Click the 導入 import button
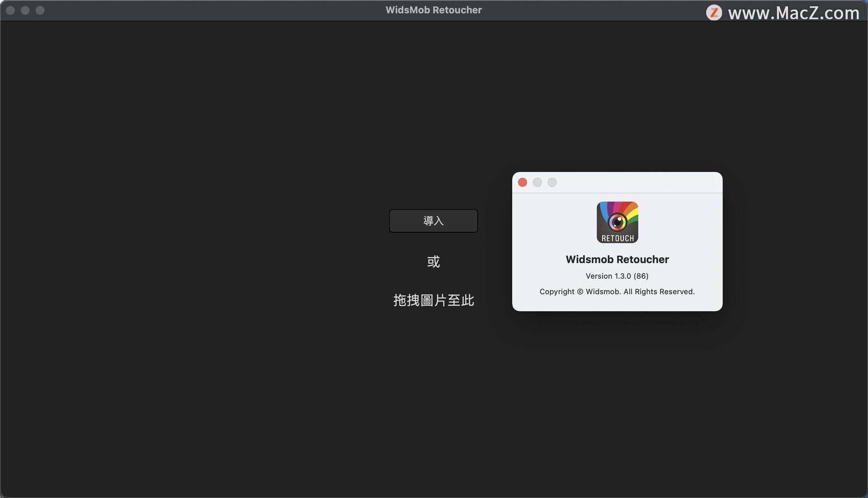The width and height of the screenshot is (868, 498). (433, 221)
